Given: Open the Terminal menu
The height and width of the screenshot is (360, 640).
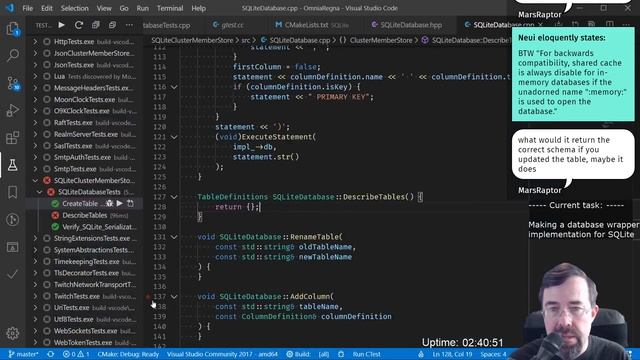Looking at the screenshot, I should (x=170, y=8).
